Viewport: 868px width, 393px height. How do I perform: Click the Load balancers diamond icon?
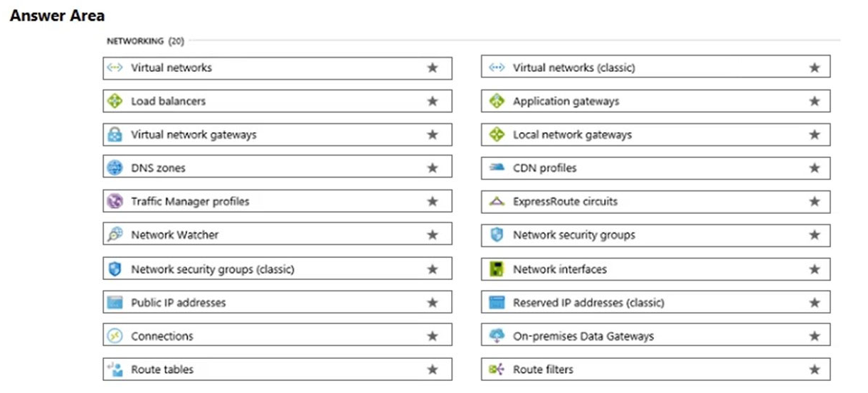[x=115, y=102]
